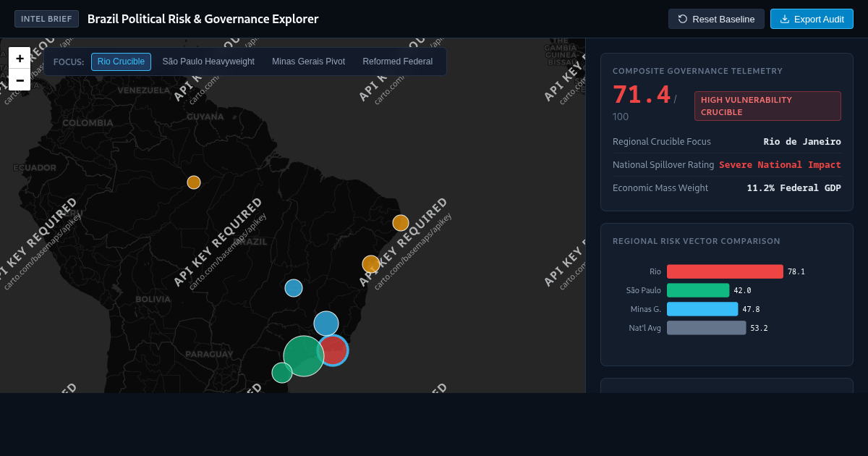Click the 'FOCUS:' label in map toolbar
The width and height of the screenshot is (868, 456).
click(x=69, y=62)
